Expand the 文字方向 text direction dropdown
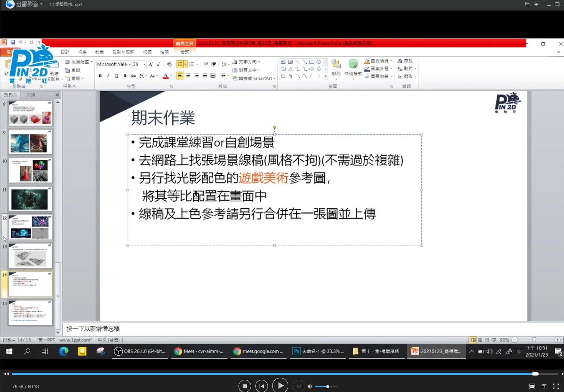The width and height of the screenshot is (564, 392). pyautogui.click(x=247, y=61)
